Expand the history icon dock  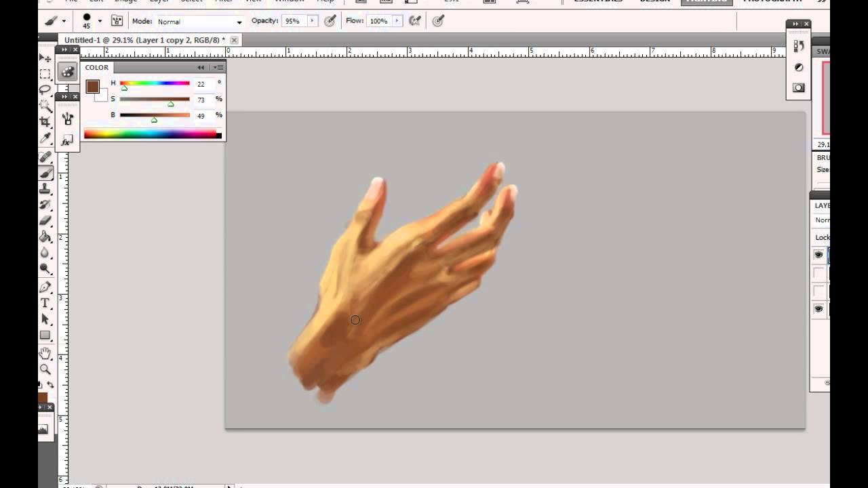click(794, 24)
